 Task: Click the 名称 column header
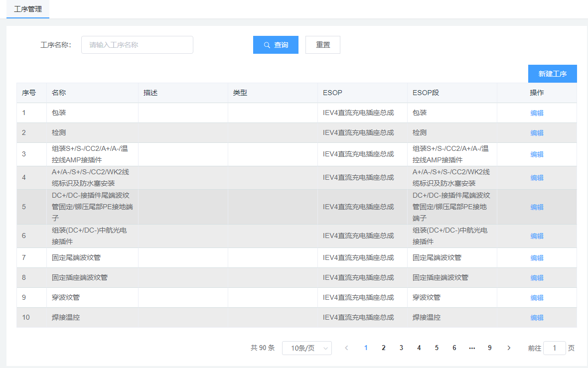tap(59, 93)
